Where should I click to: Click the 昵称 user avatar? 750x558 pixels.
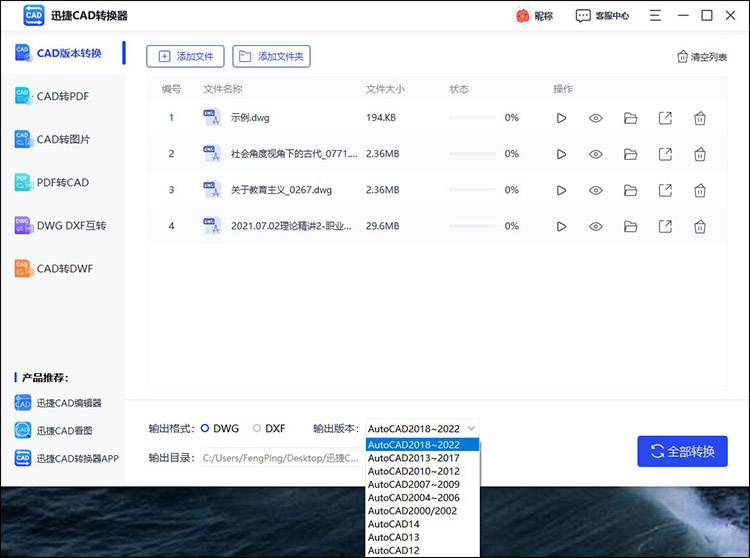[x=522, y=16]
